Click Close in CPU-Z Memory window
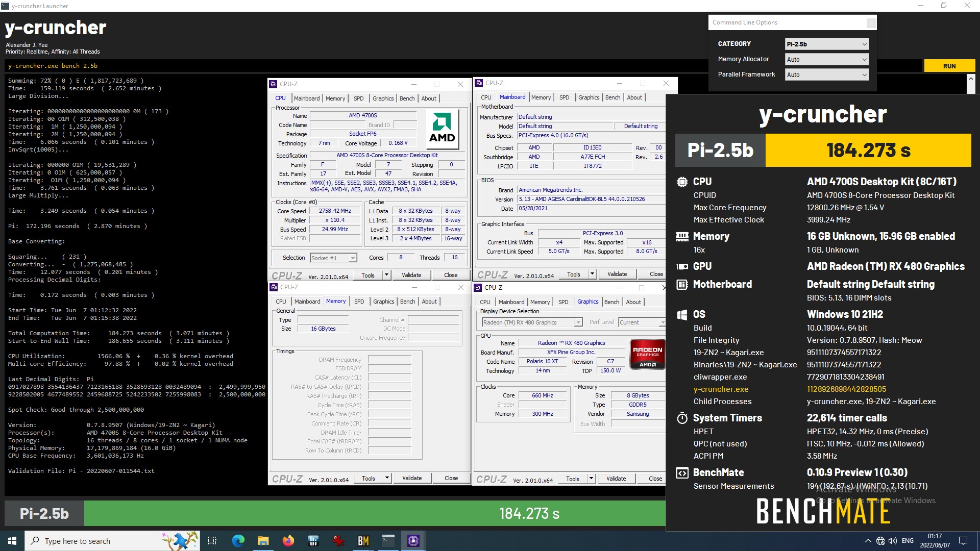The height and width of the screenshot is (551, 980). pos(451,478)
